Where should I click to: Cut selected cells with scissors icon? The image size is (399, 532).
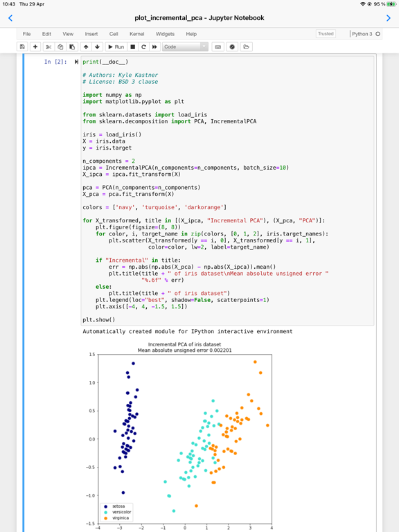click(48, 47)
